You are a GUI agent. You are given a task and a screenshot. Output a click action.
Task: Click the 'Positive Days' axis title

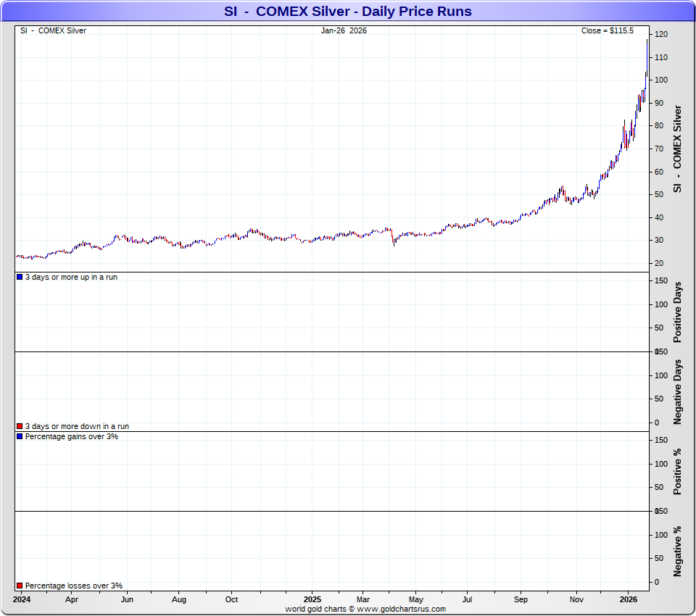pyautogui.click(x=678, y=312)
